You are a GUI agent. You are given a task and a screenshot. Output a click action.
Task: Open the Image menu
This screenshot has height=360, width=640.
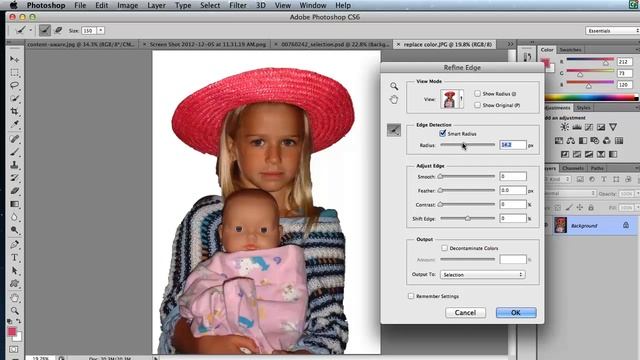pos(127,5)
